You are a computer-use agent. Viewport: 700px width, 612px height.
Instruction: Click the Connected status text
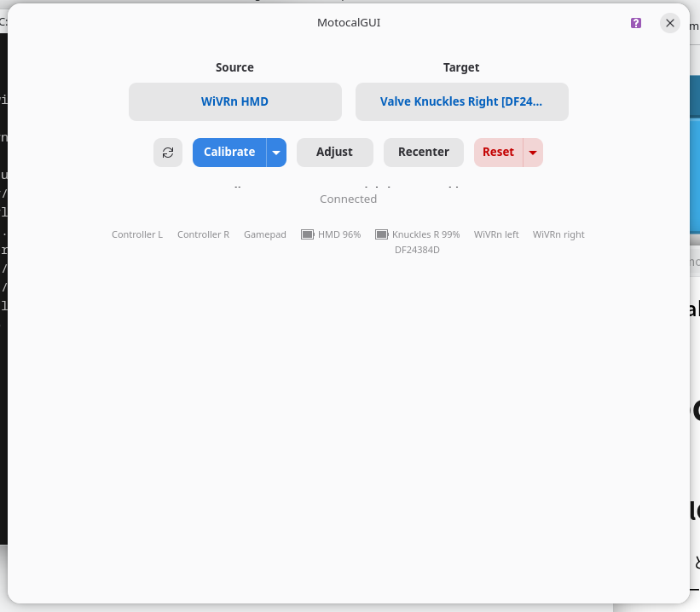(348, 199)
